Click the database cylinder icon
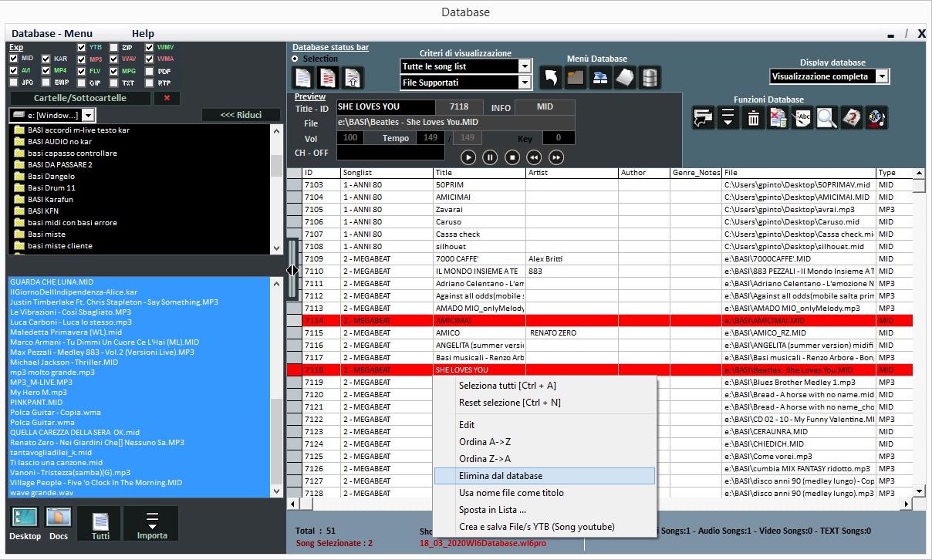This screenshot has width=932, height=560. click(650, 77)
